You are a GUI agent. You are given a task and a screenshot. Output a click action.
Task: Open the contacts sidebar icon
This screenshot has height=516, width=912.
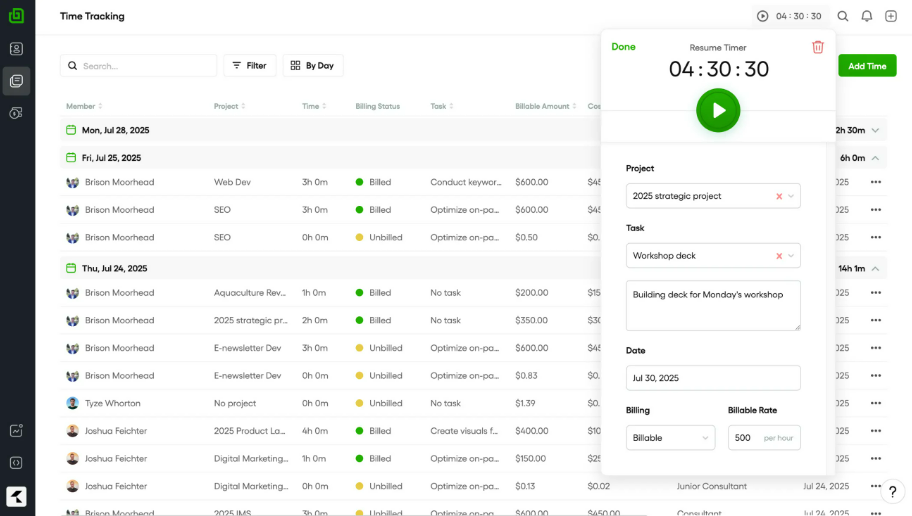click(16, 49)
